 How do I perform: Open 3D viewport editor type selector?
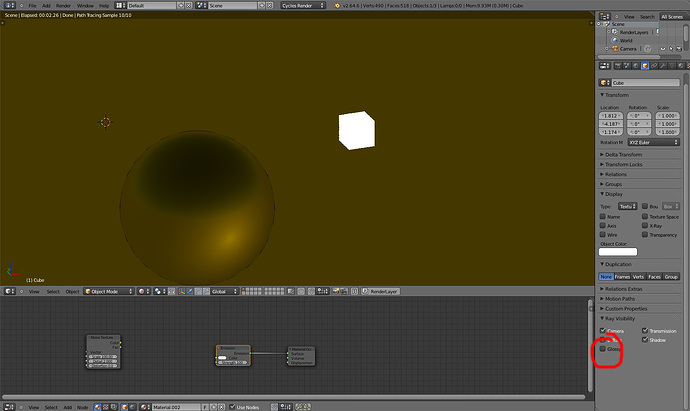(x=10, y=291)
